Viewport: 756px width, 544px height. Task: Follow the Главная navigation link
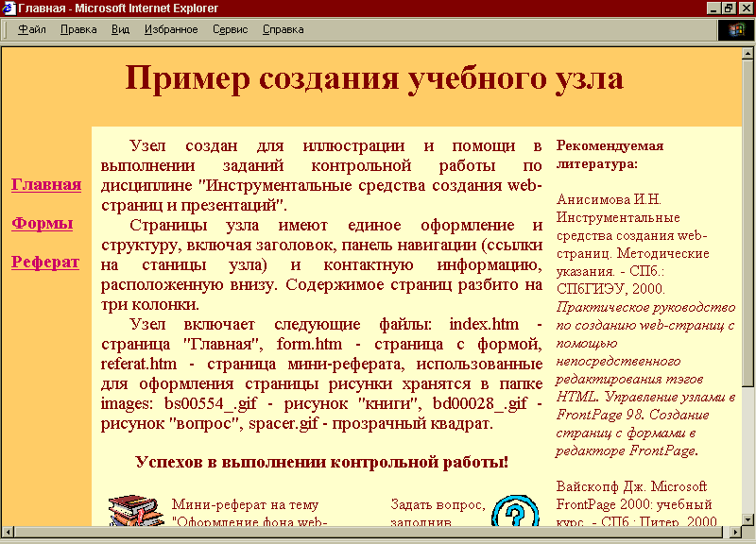click(46, 184)
